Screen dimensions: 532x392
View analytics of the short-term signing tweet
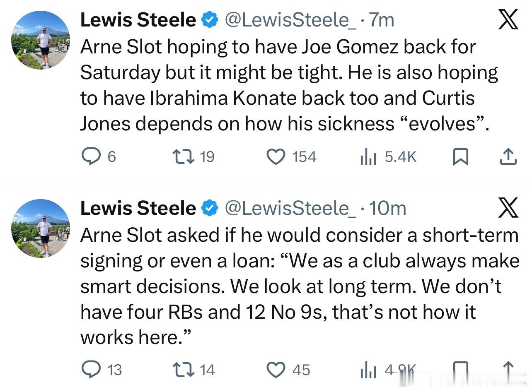(368, 370)
